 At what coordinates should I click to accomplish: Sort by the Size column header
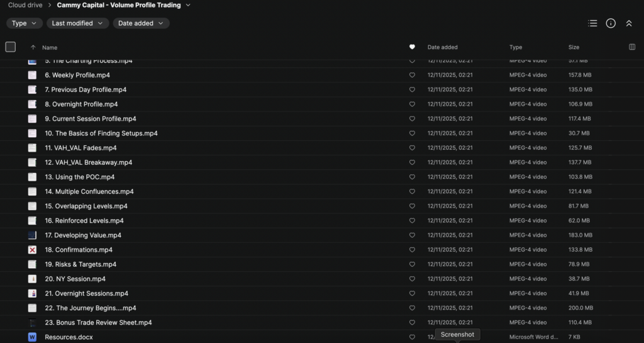574,47
